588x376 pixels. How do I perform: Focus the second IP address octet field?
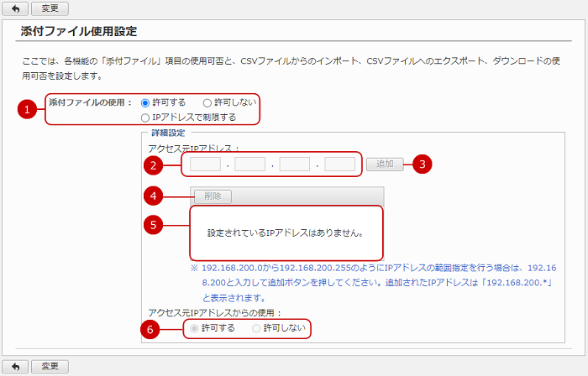coord(249,164)
